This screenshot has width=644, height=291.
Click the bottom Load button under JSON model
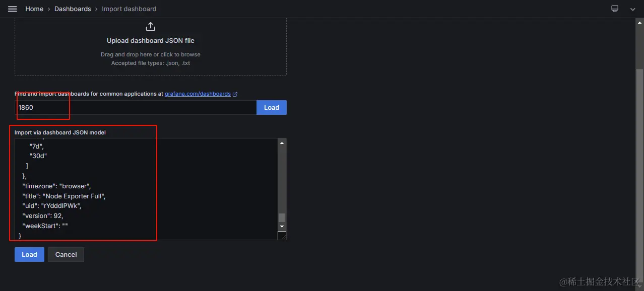[x=29, y=254]
